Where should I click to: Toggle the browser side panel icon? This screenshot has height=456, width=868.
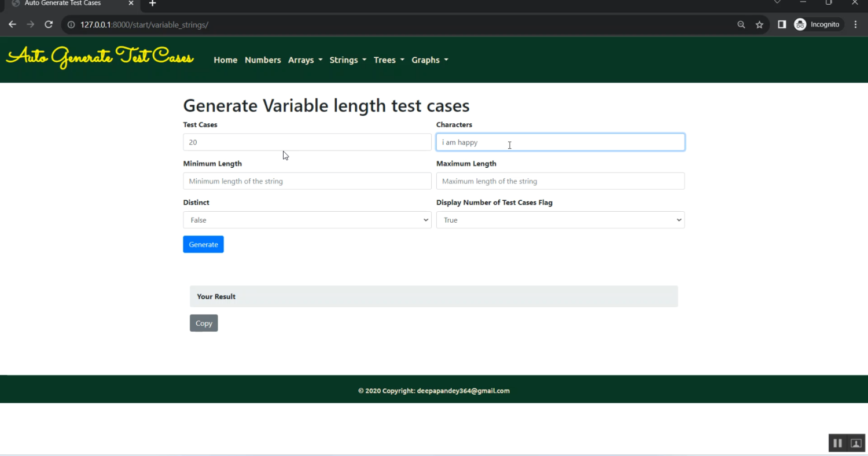point(782,24)
